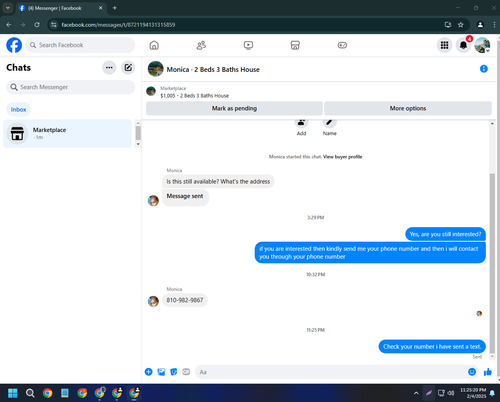Click the conversation scrollbar up arrow

click(x=492, y=123)
